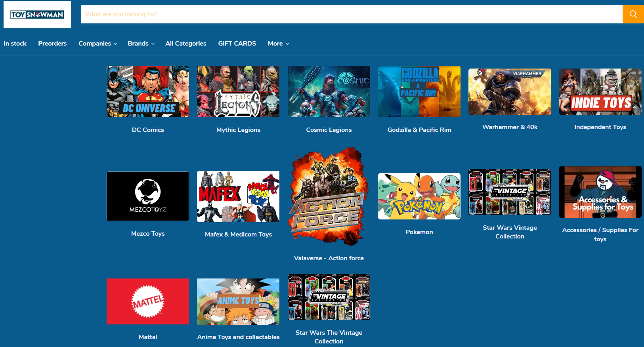Open All Categories from the nav bar

(x=186, y=44)
